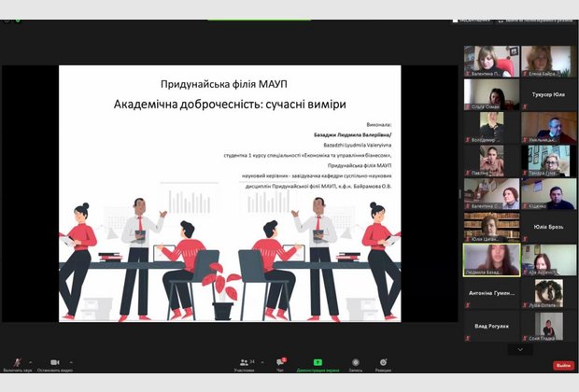Expand arrow next to Участники
The height and width of the screenshot is (392, 579).
pyautogui.click(x=262, y=362)
